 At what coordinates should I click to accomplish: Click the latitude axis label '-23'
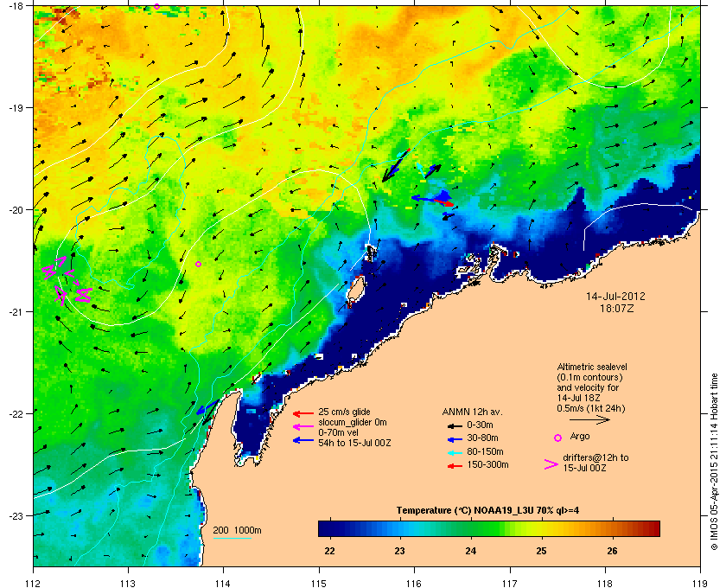tap(16, 515)
